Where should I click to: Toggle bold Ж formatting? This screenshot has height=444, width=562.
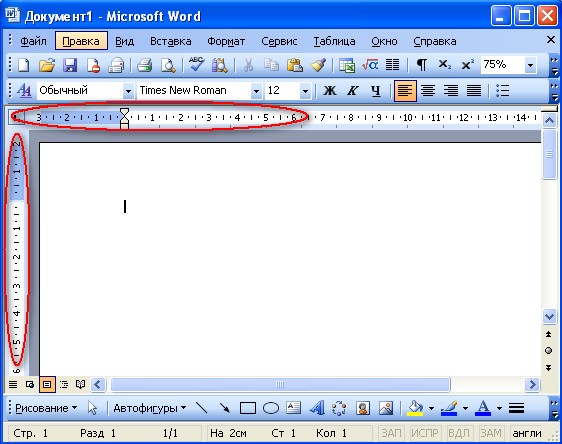(x=330, y=91)
